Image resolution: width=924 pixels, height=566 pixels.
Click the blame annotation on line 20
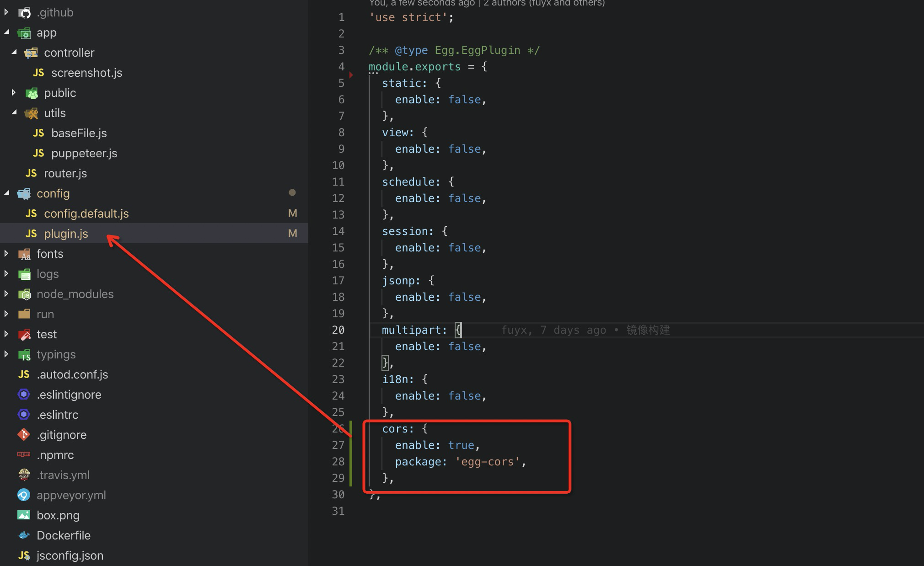585,330
